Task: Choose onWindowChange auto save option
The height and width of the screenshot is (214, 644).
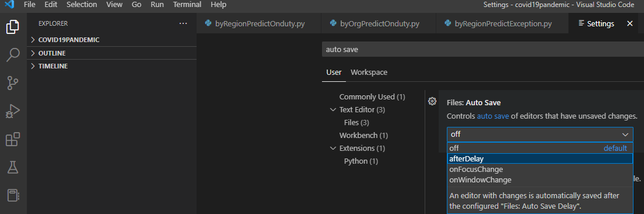Action: pyautogui.click(x=540, y=180)
